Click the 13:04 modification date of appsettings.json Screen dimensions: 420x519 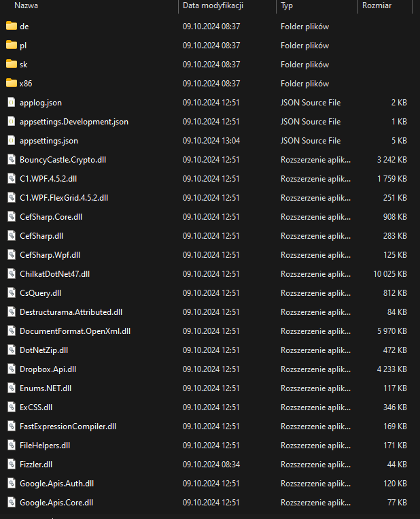click(211, 141)
